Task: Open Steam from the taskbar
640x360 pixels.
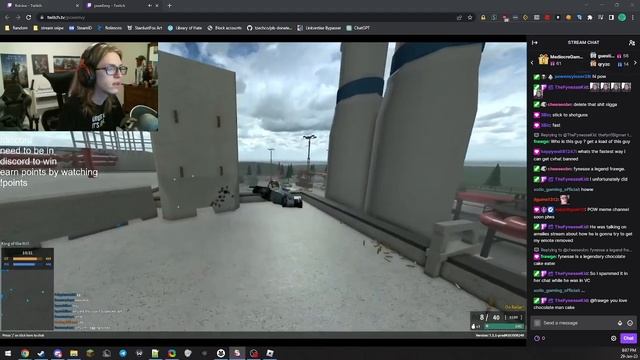Action: pyautogui.click(x=41, y=353)
